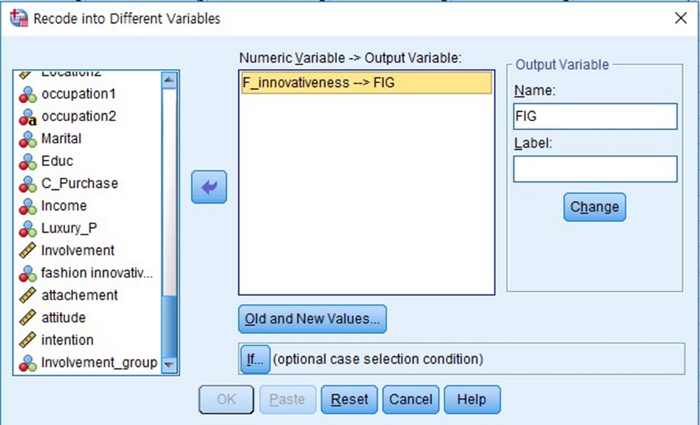The width and height of the screenshot is (700, 425).
Task: Choose the Income variable
Action: 64,206
